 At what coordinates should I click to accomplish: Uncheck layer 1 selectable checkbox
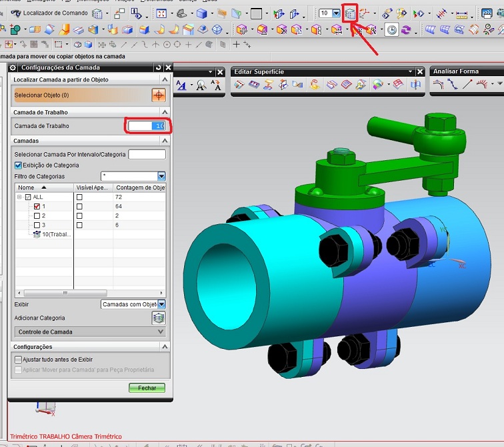tap(37, 206)
